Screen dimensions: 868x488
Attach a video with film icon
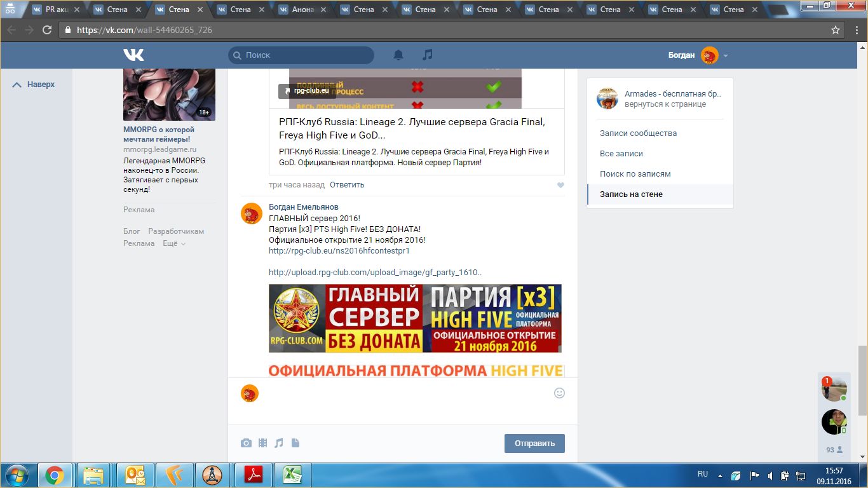point(262,444)
